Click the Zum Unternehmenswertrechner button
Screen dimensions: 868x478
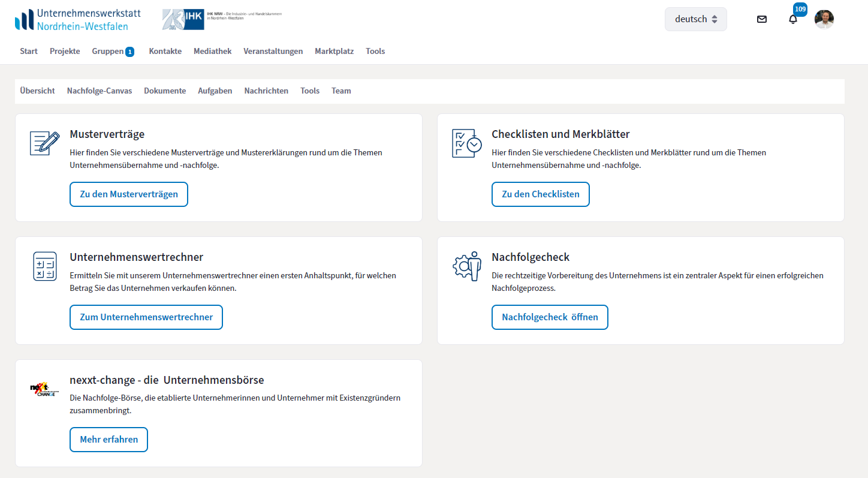coord(146,317)
